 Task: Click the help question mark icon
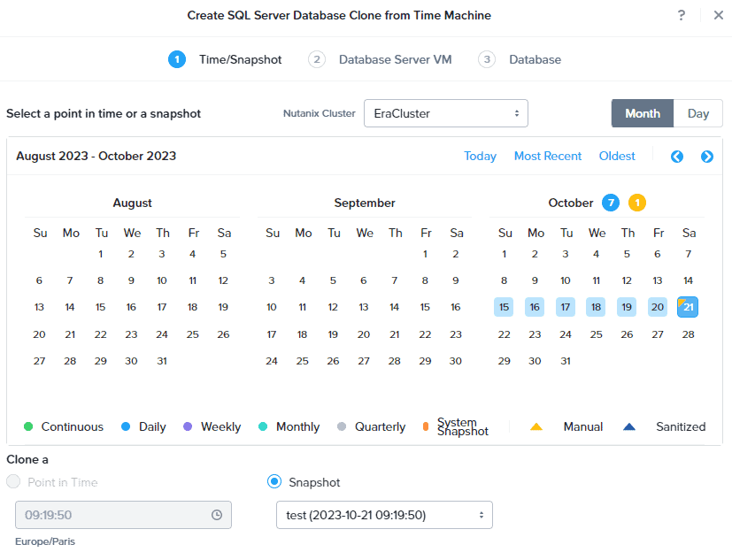coord(682,15)
